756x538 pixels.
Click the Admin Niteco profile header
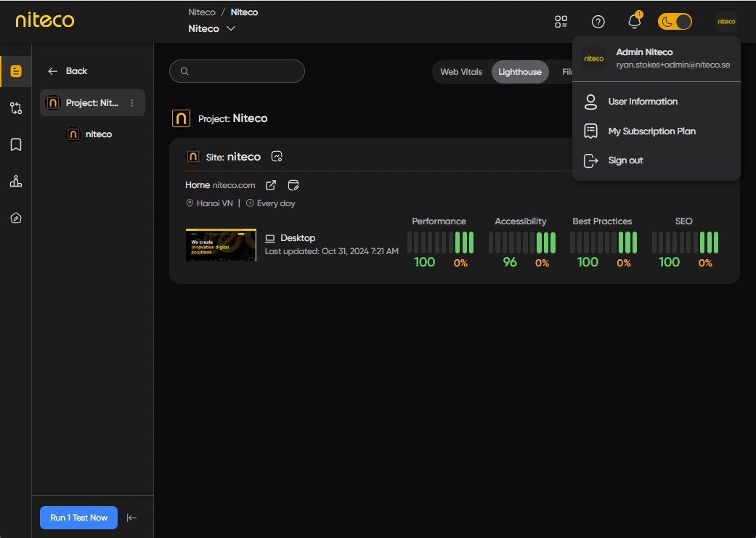pos(657,58)
